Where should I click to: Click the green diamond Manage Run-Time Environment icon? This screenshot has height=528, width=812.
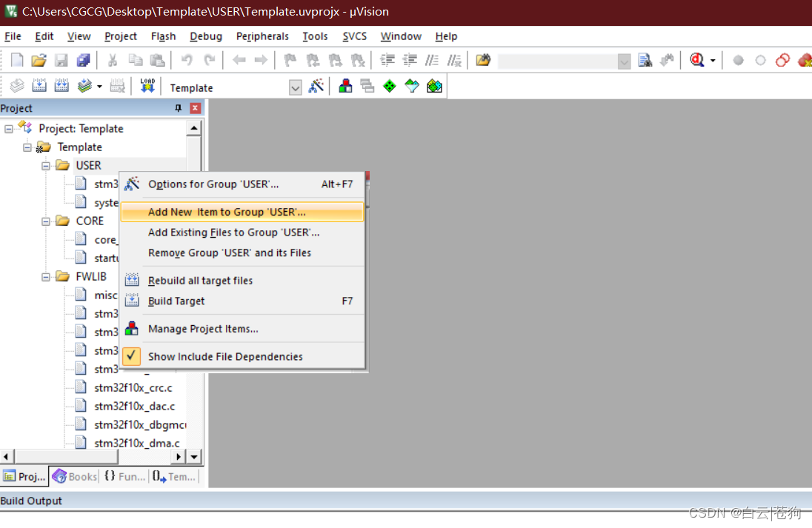pos(390,86)
